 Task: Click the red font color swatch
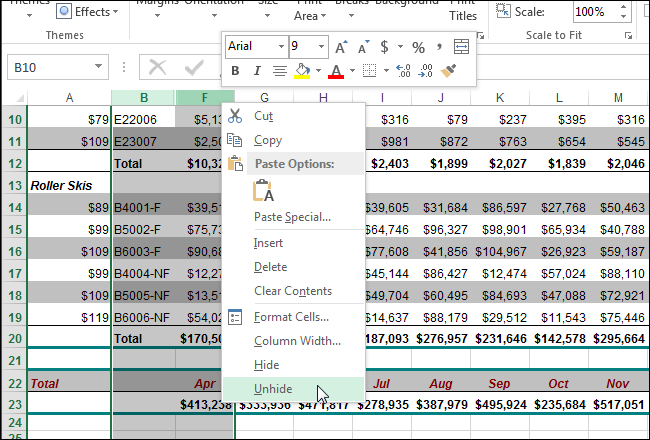336,71
